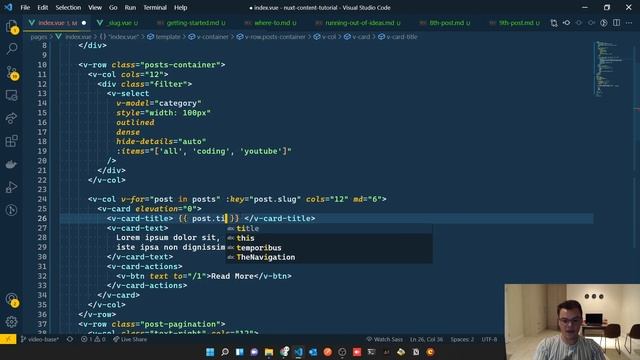Open the Windows widgets taskbar icon
Image resolution: width=640 pixels, height=360 pixels.
pos(240,352)
